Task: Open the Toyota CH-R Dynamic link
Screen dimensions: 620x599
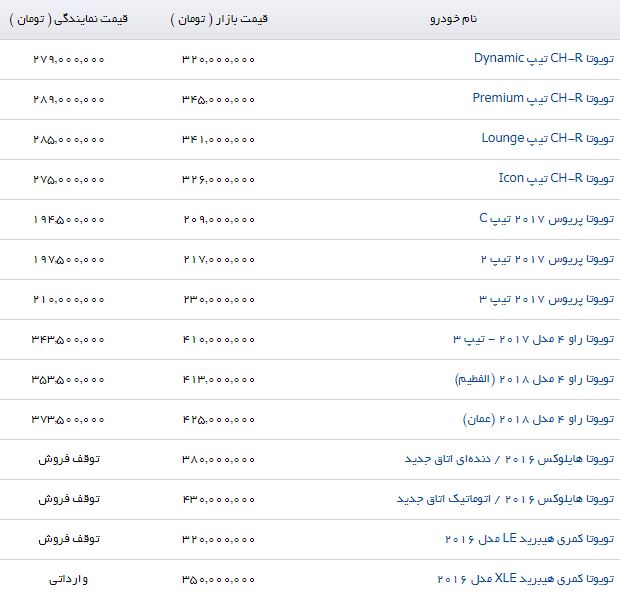Action: pyautogui.click(x=544, y=59)
